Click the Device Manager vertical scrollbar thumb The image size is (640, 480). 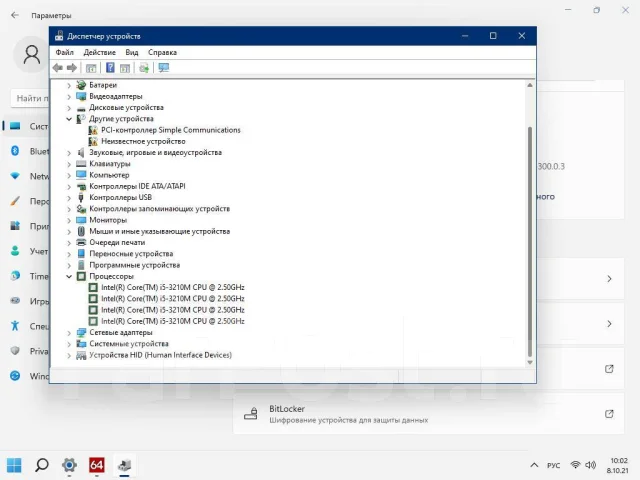tap(530, 241)
